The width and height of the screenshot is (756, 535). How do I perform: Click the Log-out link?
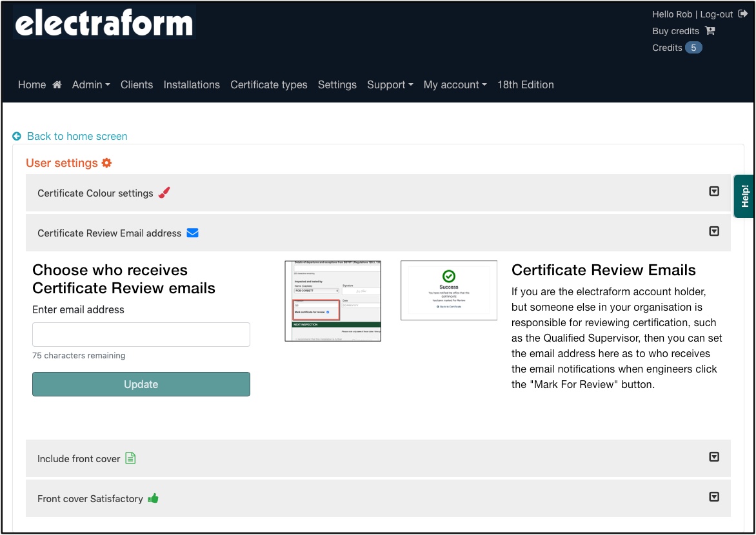717,14
